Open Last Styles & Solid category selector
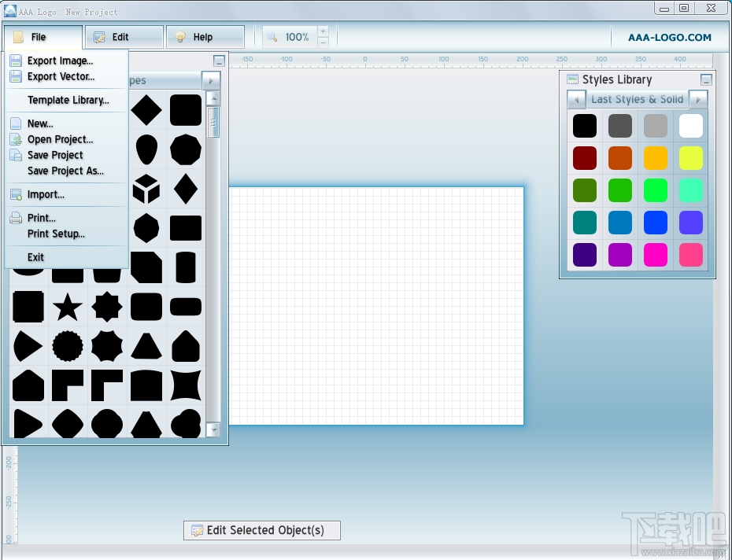The height and width of the screenshot is (560, 732). point(638,99)
